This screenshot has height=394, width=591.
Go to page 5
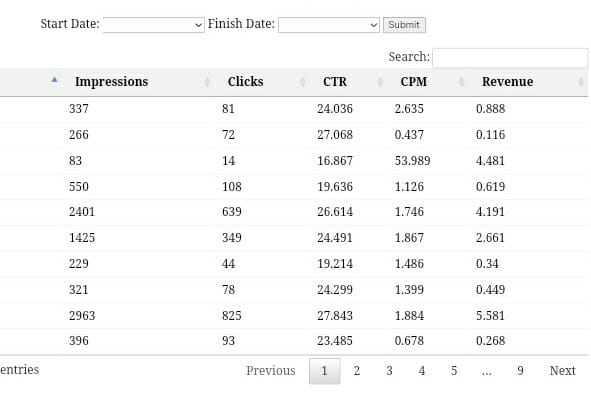[454, 371]
